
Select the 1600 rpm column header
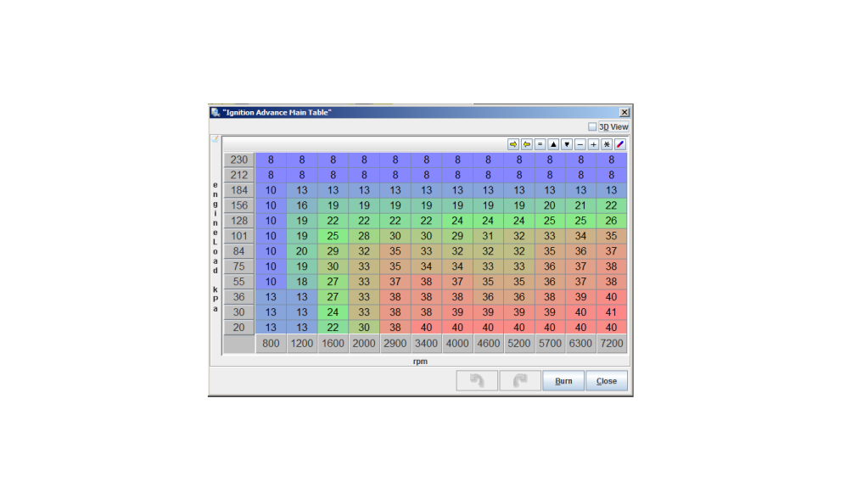click(333, 344)
